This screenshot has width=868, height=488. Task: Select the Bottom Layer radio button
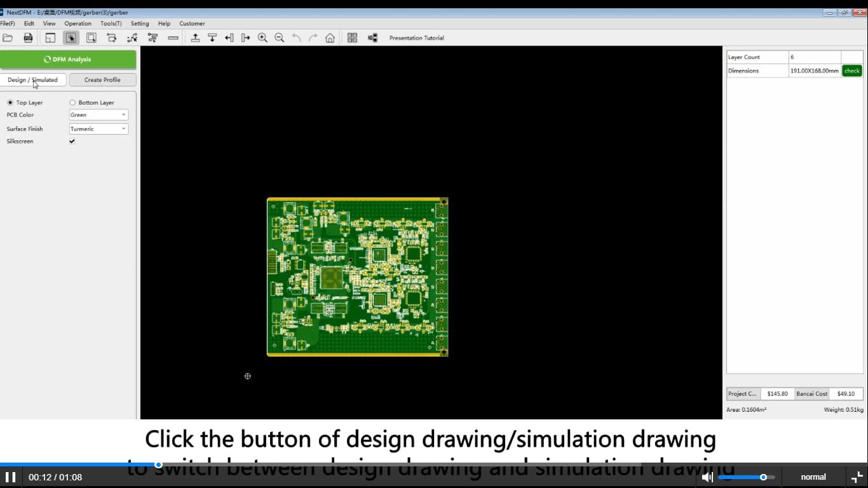pos(72,102)
